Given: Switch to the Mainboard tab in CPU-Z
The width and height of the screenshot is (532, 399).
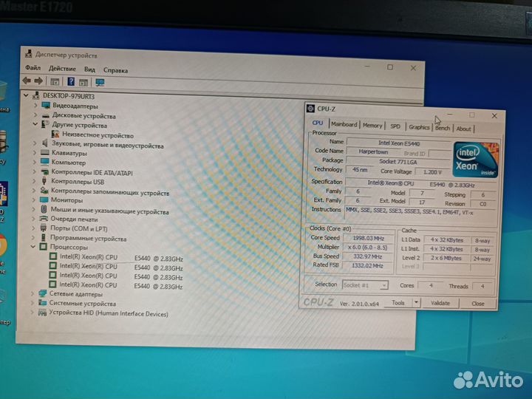Looking at the screenshot, I should (x=344, y=125).
